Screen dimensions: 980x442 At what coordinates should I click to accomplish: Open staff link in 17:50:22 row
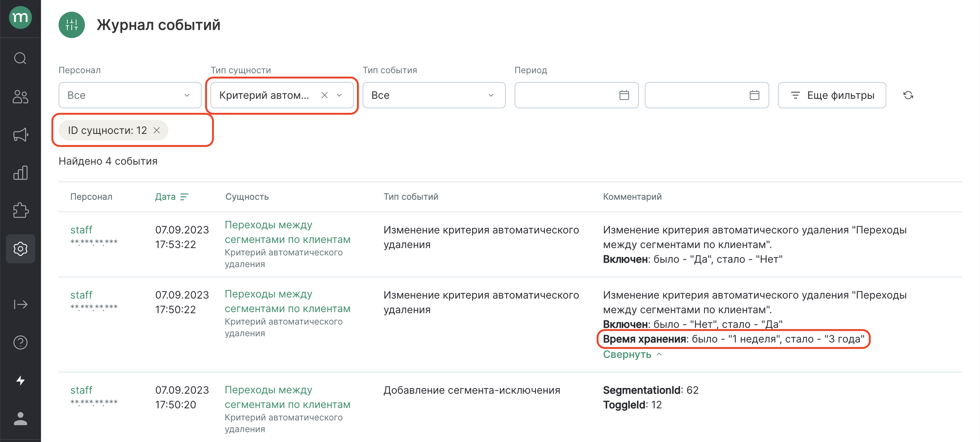tap(81, 295)
